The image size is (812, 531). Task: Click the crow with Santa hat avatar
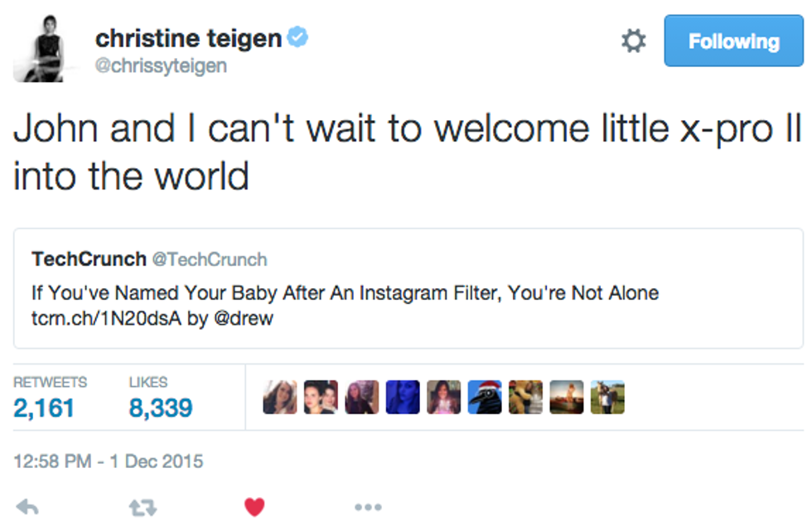[x=484, y=398]
